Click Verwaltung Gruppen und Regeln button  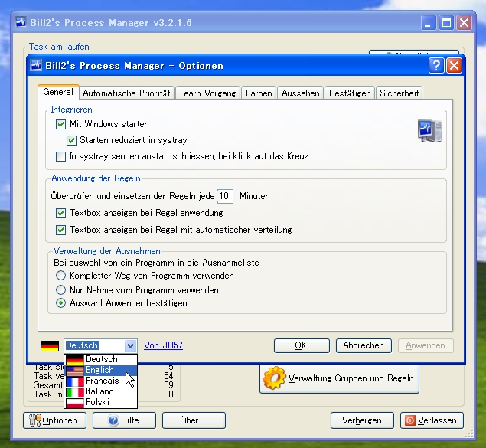tap(339, 378)
